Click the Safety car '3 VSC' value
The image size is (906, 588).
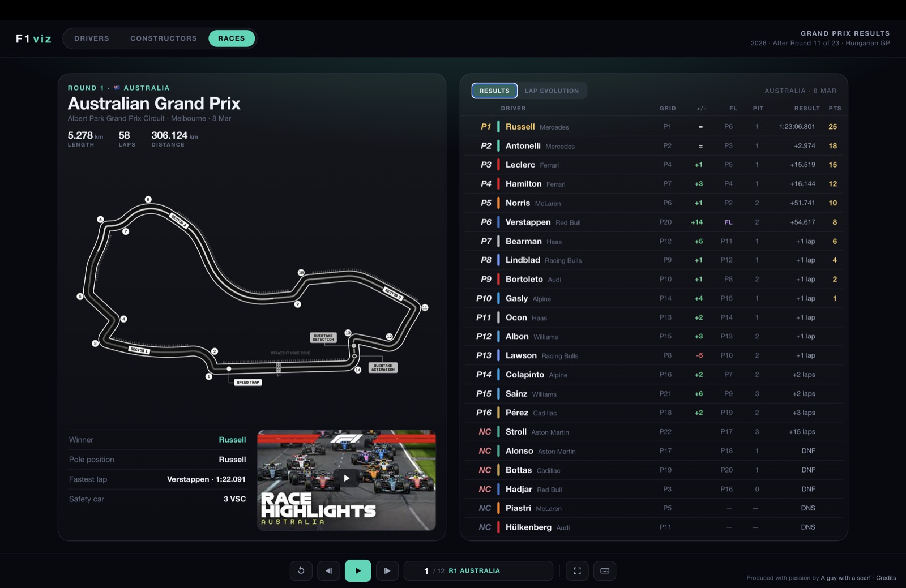[234, 499]
